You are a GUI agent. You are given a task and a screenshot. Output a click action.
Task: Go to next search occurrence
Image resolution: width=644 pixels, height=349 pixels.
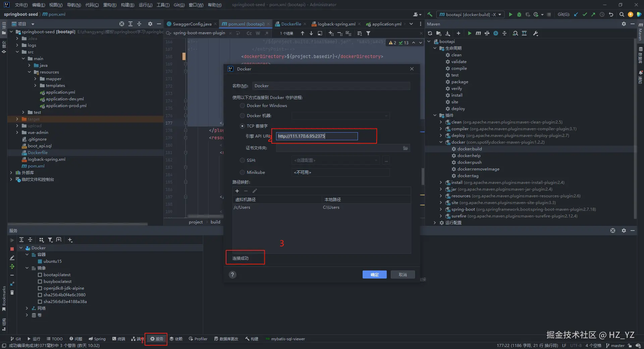point(311,33)
